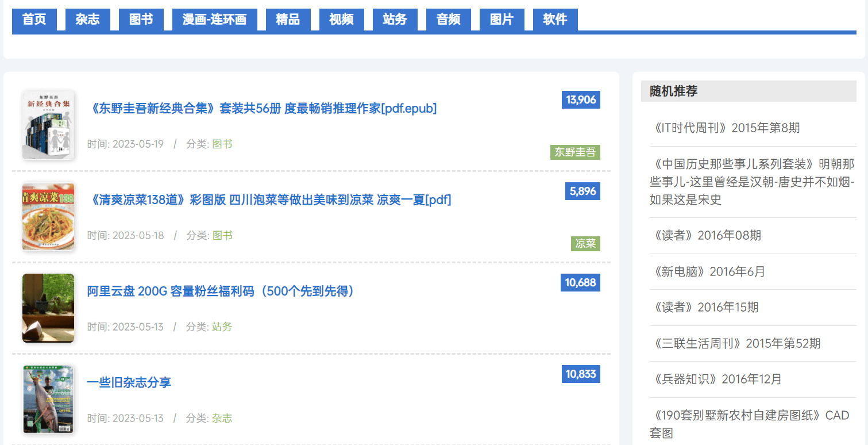868x445 pixels.
Task: Open the 东野圭吾新经典合集 article title
Action: tap(262, 109)
